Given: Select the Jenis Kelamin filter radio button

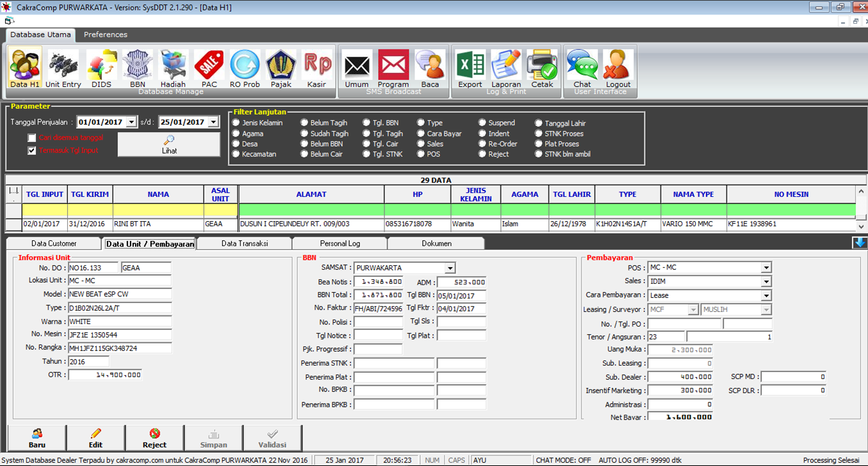Looking at the screenshot, I should point(237,123).
